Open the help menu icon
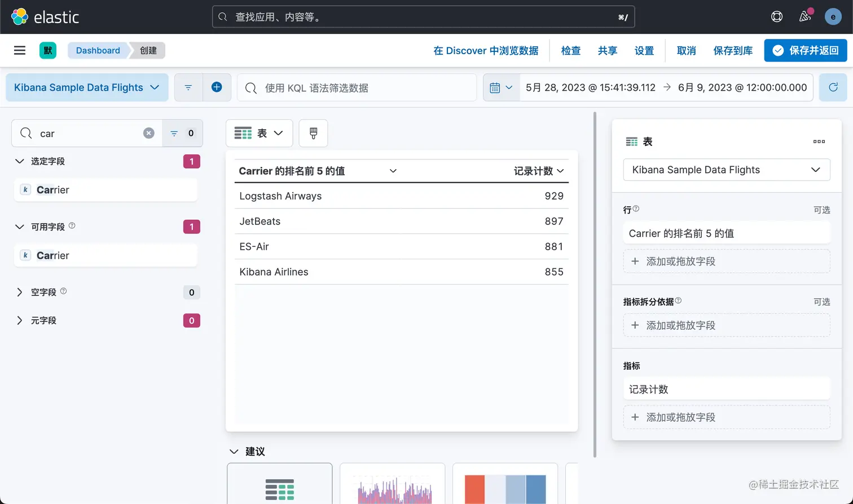This screenshot has height=504, width=853. click(x=777, y=17)
